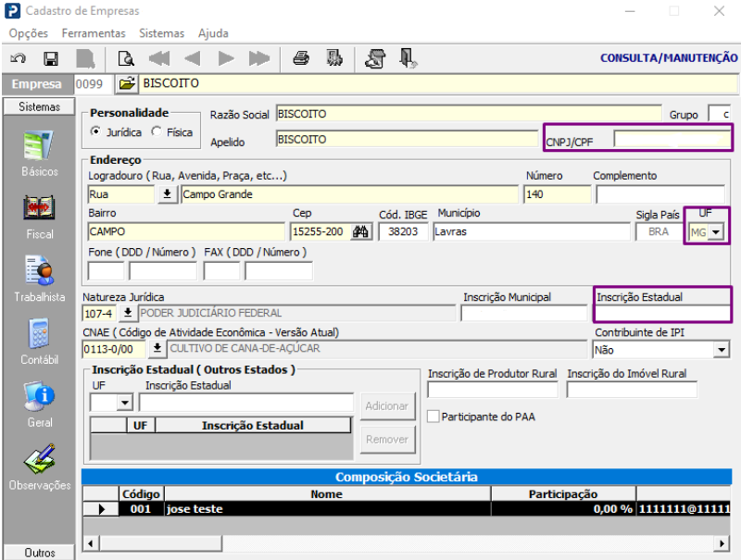Click the save diskette icon in toolbar
The height and width of the screenshot is (560, 741).
[x=51, y=58]
